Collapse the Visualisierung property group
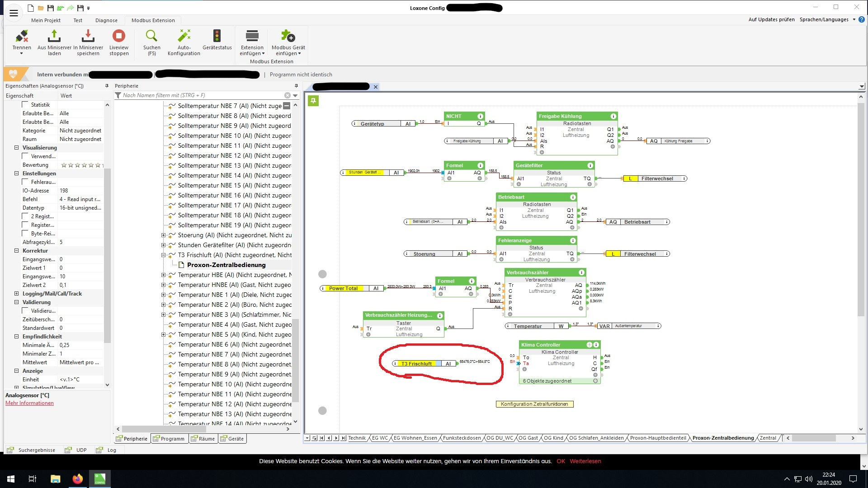The height and width of the screenshot is (488, 868). click(17, 148)
